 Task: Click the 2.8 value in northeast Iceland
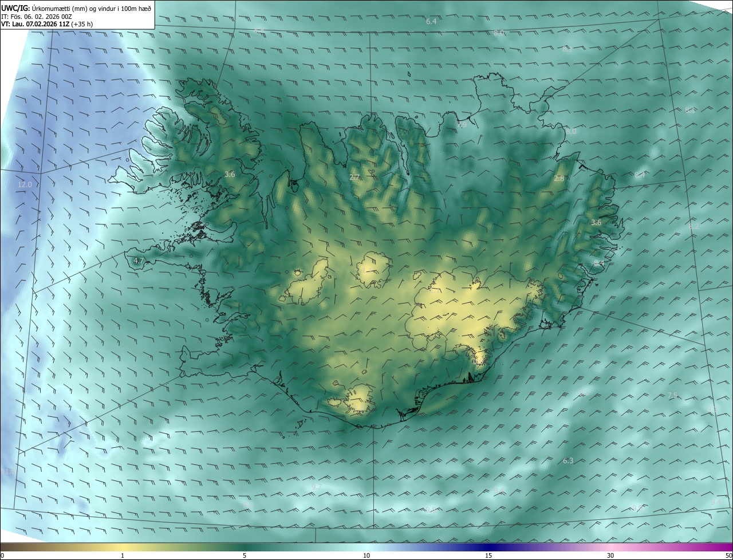(x=559, y=179)
